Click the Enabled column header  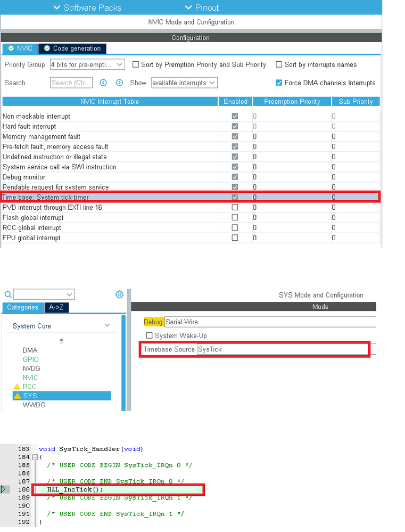(x=235, y=101)
